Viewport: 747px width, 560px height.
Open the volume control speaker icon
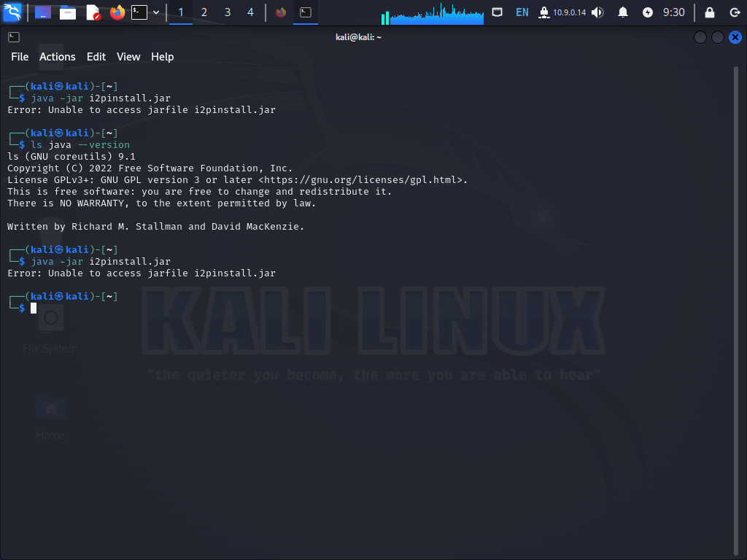[597, 12]
